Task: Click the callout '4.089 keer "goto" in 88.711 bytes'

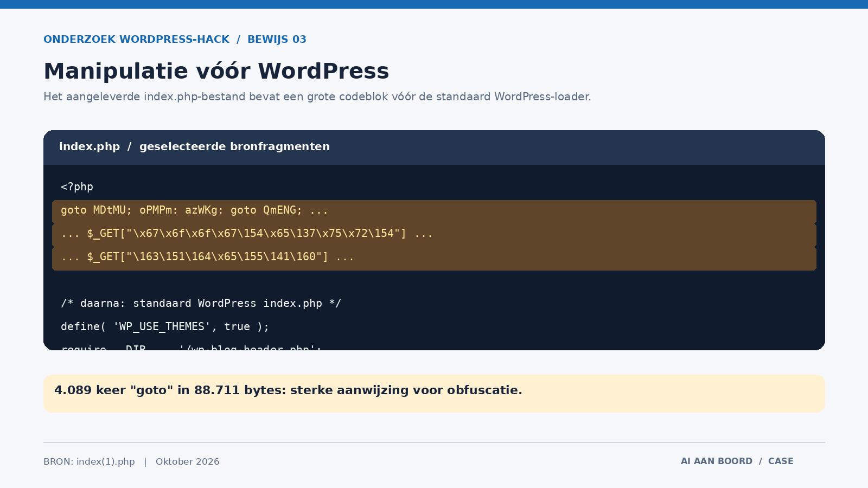Action: [x=434, y=394]
